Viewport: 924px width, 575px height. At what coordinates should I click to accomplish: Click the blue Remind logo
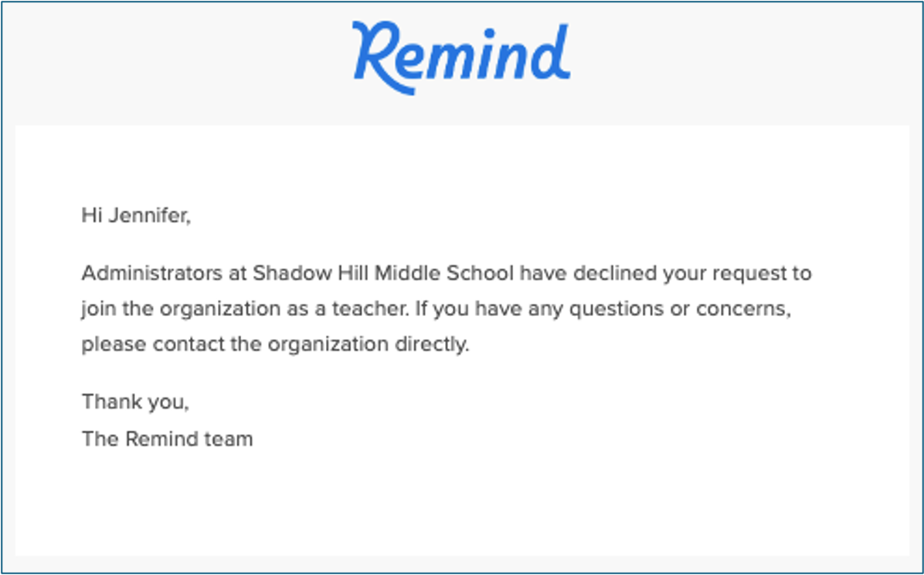461,56
